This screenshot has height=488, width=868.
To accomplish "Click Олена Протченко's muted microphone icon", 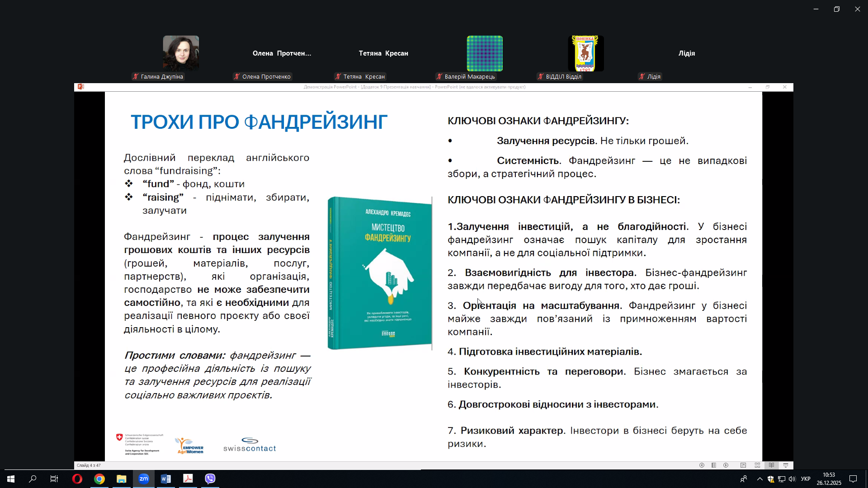I will click(x=237, y=77).
